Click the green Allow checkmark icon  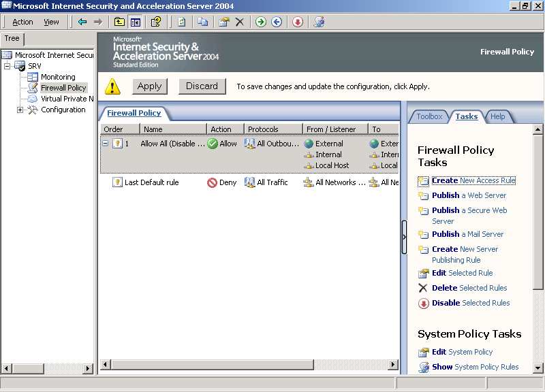coord(213,144)
